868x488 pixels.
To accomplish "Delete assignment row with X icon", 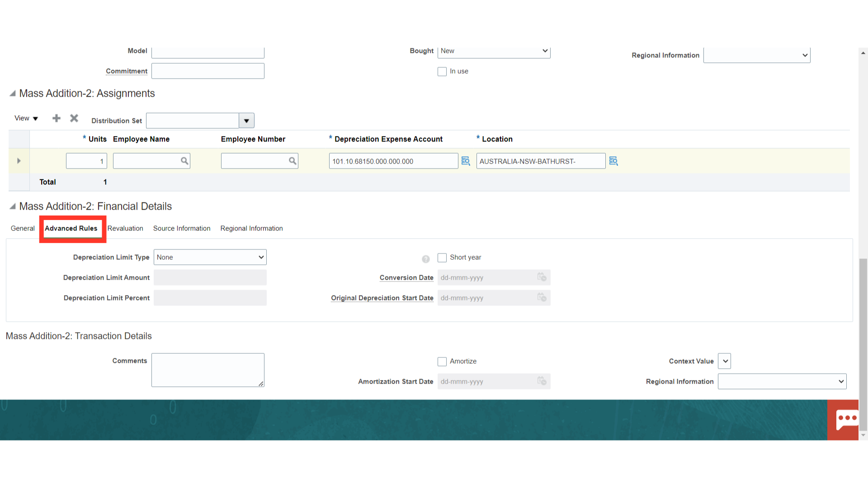I will pyautogui.click(x=74, y=118).
